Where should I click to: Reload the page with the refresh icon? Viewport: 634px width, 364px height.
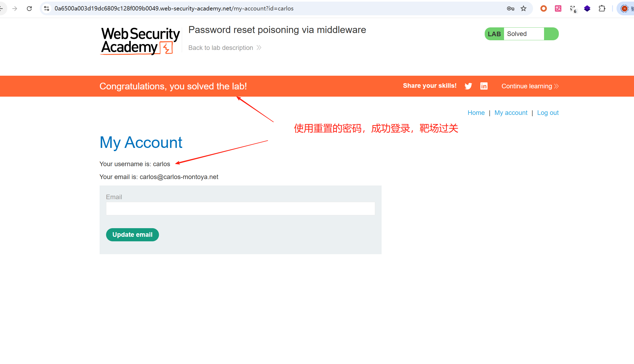(29, 9)
